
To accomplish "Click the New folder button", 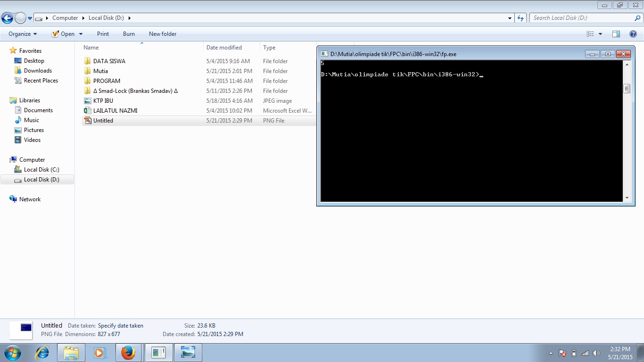I will [163, 34].
